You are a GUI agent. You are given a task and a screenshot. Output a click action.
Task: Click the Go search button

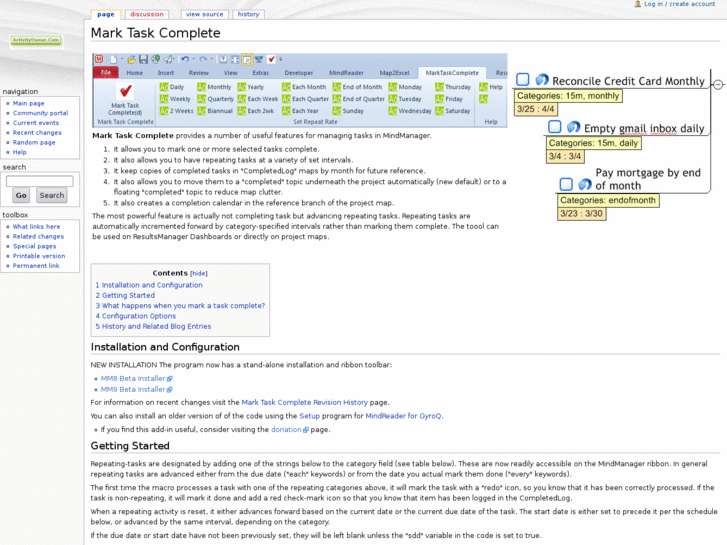click(21, 195)
